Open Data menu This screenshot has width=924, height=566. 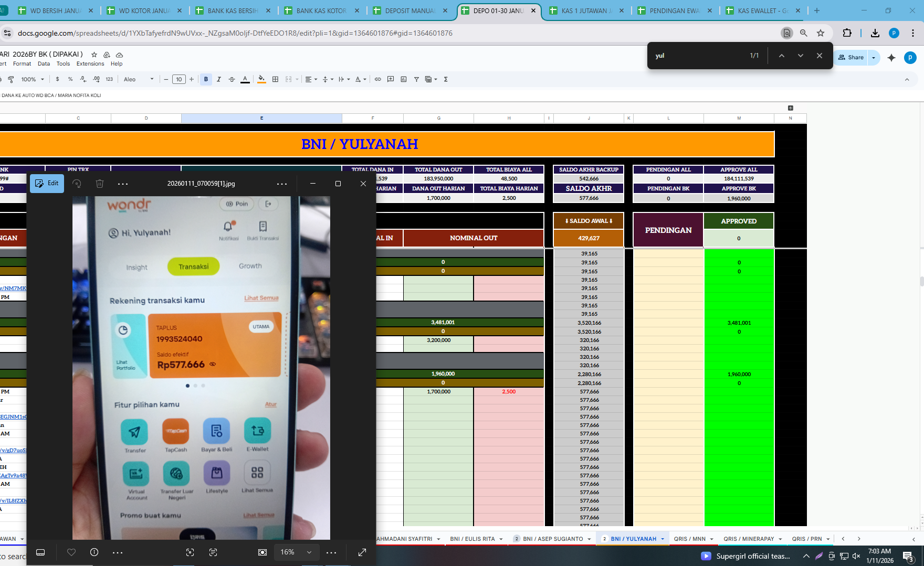coord(44,63)
